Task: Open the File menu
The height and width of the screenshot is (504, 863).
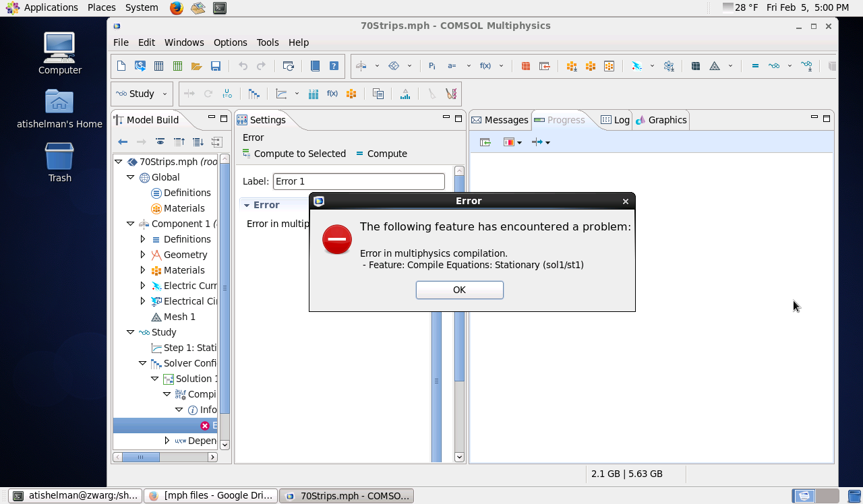Action: pyautogui.click(x=121, y=42)
